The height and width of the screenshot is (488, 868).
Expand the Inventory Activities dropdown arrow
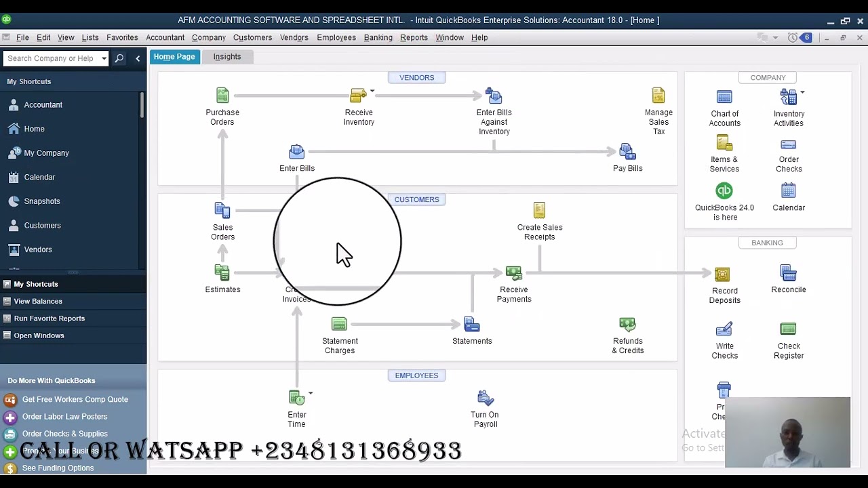point(802,92)
